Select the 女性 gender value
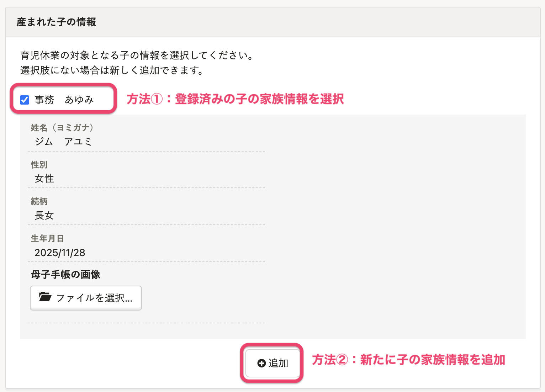545x392 pixels. click(x=44, y=179)
